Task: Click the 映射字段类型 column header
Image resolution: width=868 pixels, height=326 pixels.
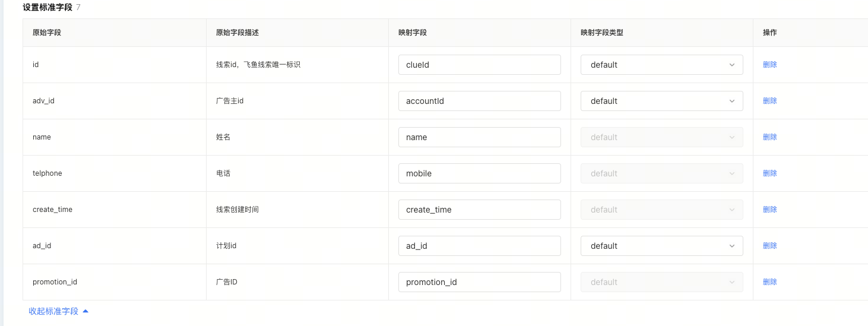Action: [602, 33]
